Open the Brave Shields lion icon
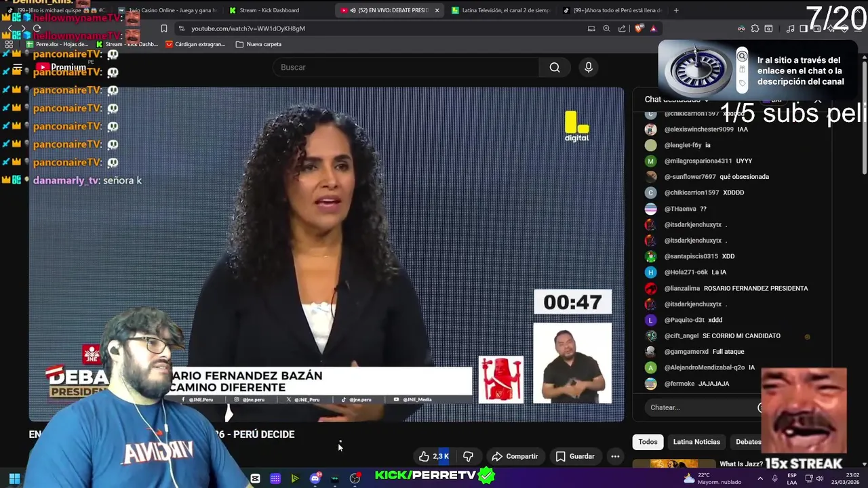The image size is (868, 488). click(639, 28)
